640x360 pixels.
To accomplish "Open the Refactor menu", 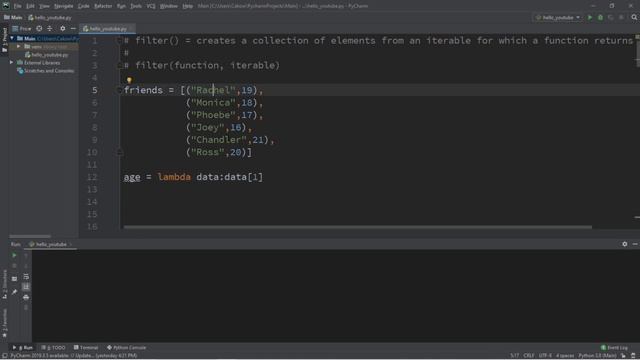I will click(x=103, y=6).
